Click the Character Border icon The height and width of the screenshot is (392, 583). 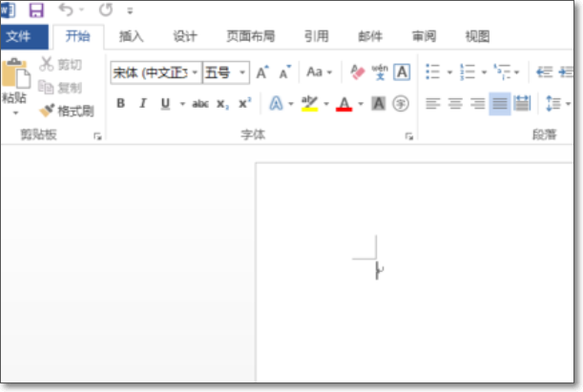(x=402, y=72)
